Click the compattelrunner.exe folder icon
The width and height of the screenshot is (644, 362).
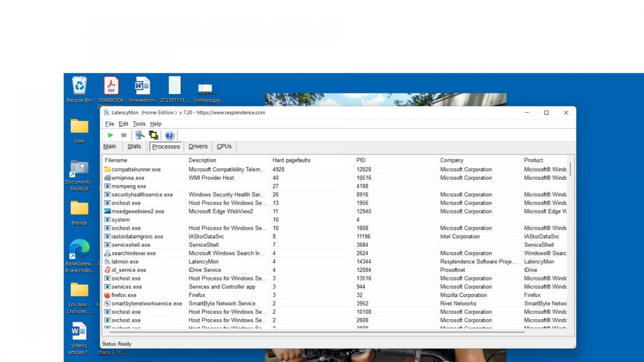(x=107, y=169)
